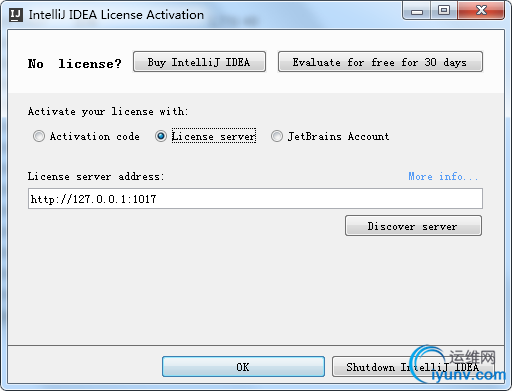
Task: Confirm activation with the OK button
Action: pyautogui.click(x=243, y=367)
